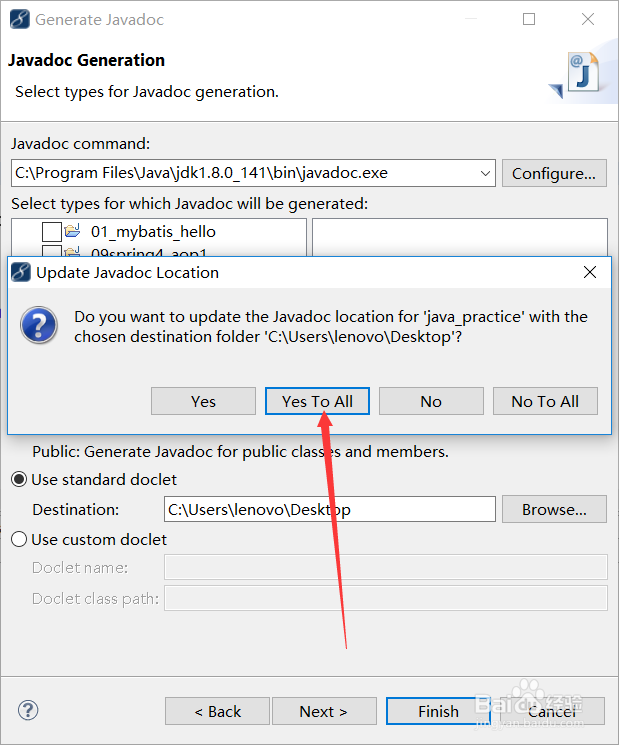Open help with the question mark icon
This screenshot has height=745, width=619.
click(28, 710)
